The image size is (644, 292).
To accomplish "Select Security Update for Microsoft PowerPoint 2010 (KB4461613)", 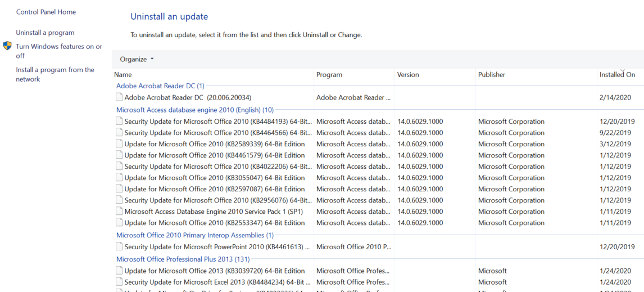I will pos(217,246).
